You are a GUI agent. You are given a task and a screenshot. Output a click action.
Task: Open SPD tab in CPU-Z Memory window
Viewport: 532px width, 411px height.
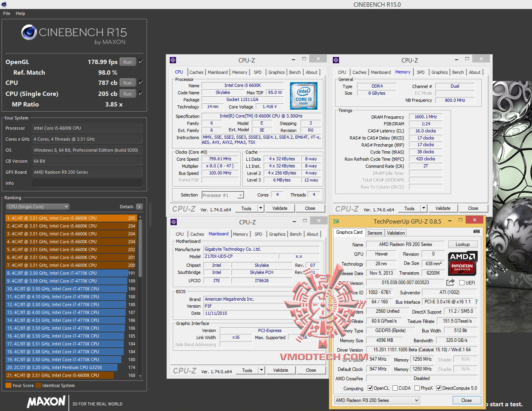(x=420, y=72)
